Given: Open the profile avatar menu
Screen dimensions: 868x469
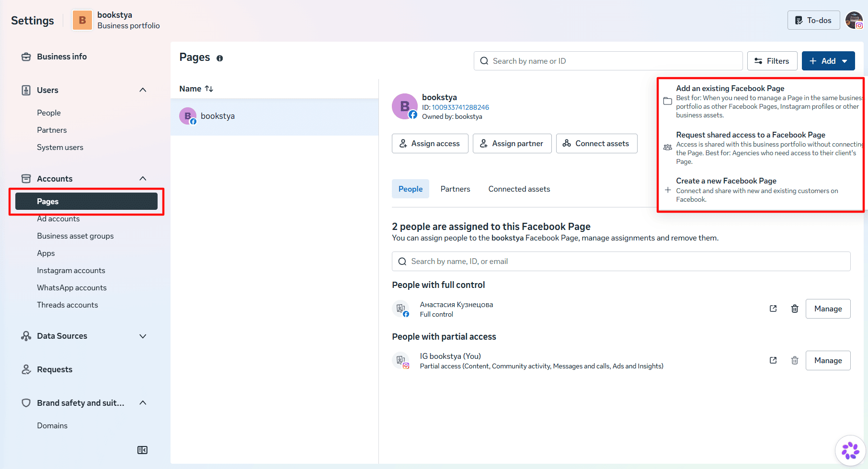Looking at the screenshot, I should 854,20.
